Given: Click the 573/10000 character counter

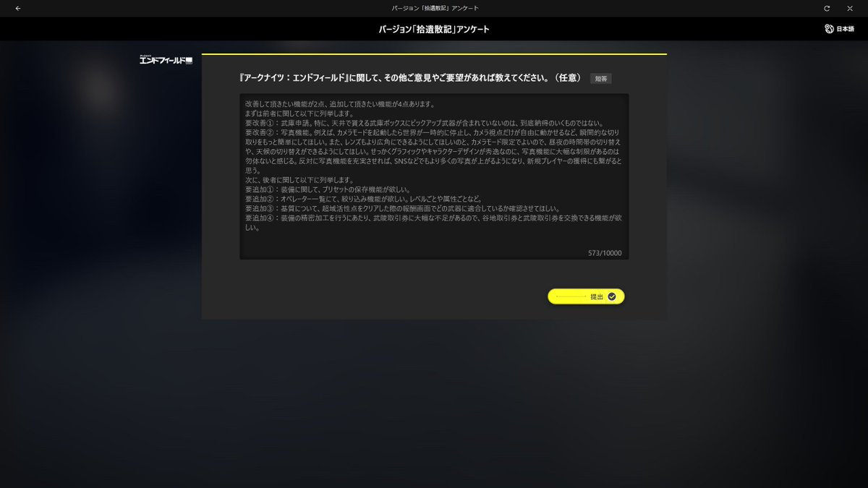Looking at the screenshot, I should tap(605, 253).
